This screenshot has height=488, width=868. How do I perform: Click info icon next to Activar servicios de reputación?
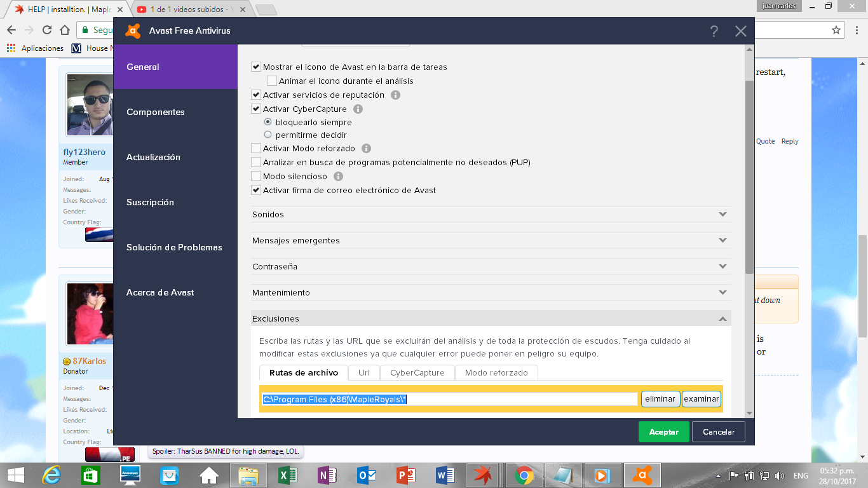(395, 95)
